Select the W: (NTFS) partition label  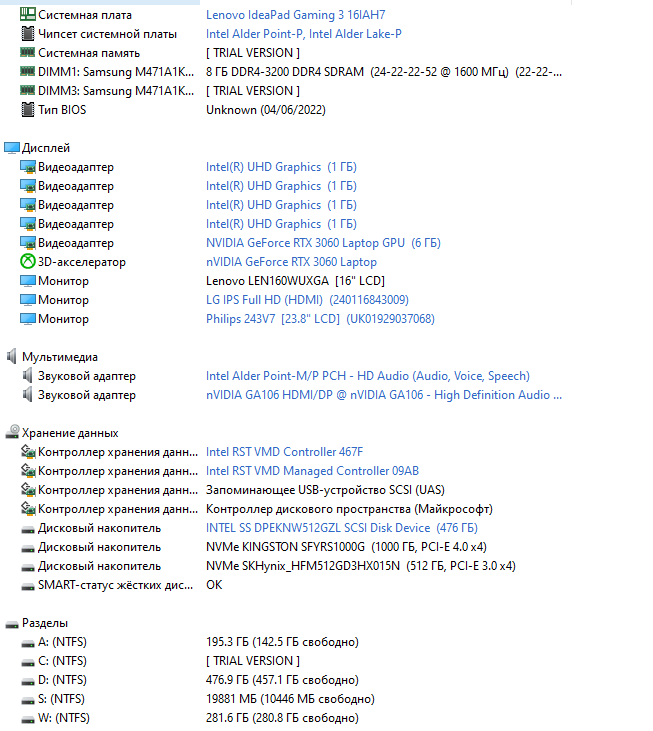pyautogui.click(x=64, y=718)
